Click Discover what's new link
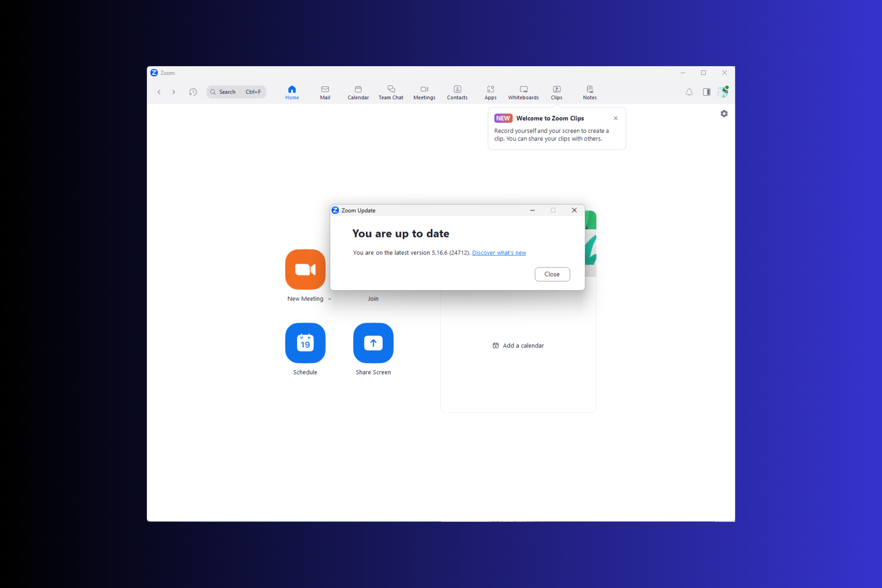 (499, 253)
